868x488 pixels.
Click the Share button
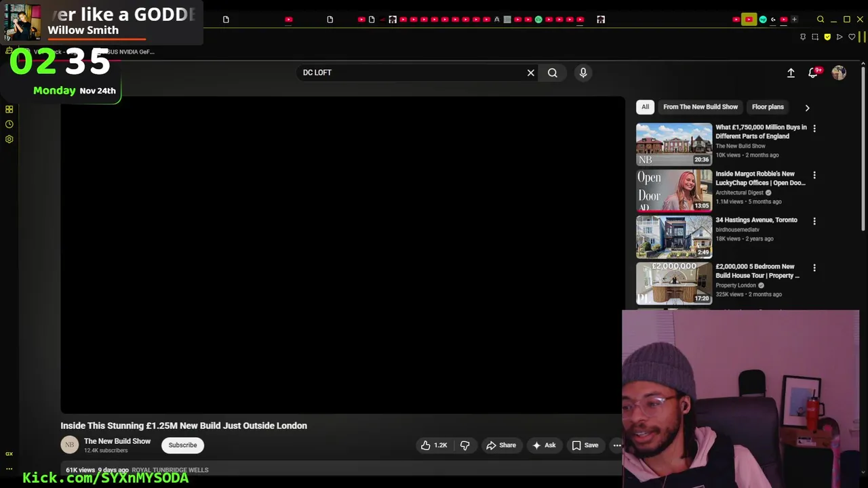pyautogui.click(x=501, y=445)
